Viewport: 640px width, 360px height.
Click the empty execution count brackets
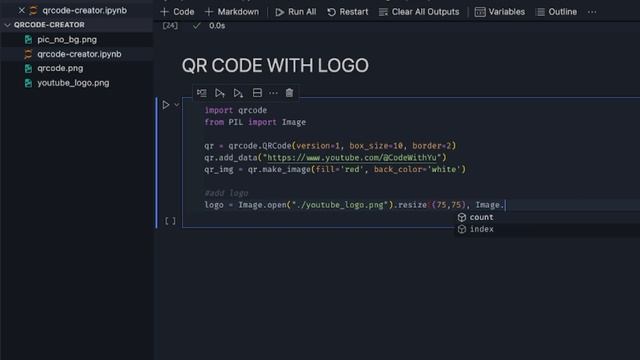coord(170,221)
